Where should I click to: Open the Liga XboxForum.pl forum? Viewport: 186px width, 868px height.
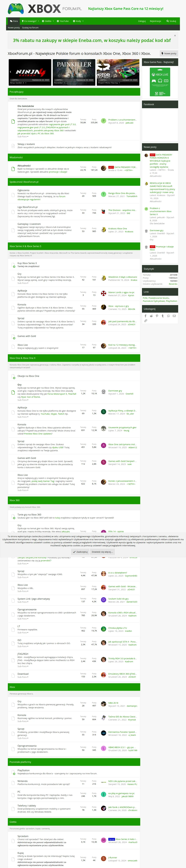click(x=27, y=207)
